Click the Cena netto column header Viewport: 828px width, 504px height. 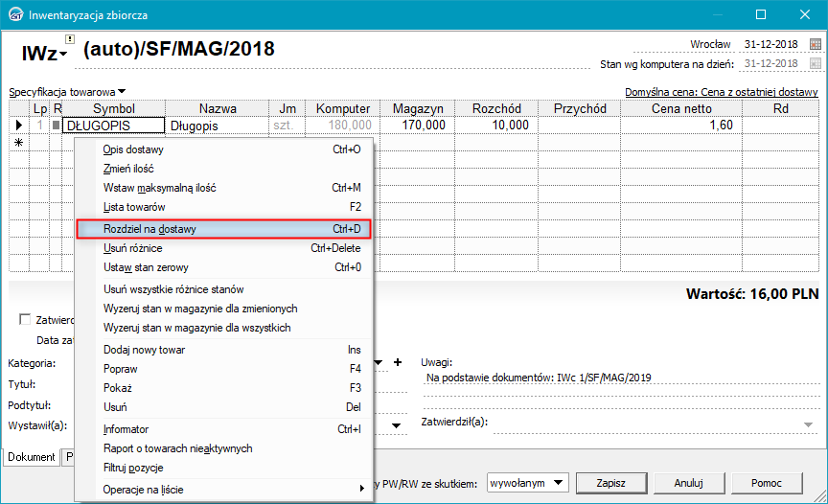(x=681, y=108)
